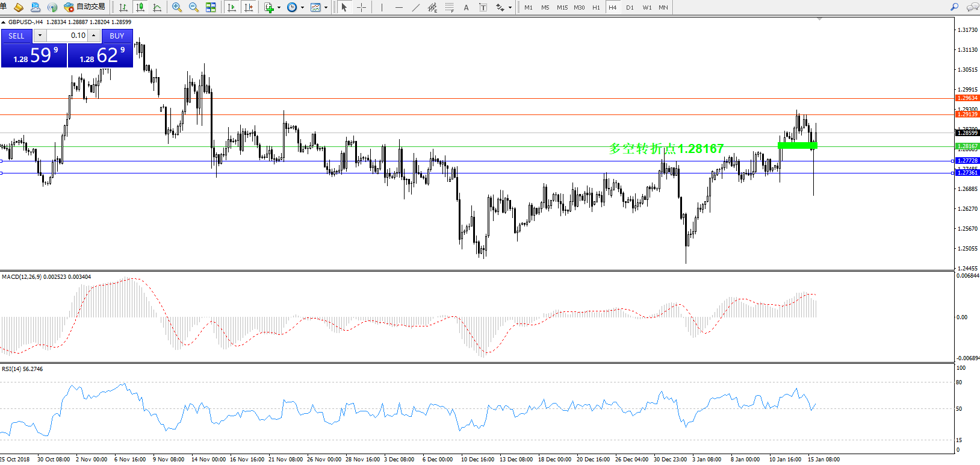Open the indicators list dropdown arrow

click(279, 8)
